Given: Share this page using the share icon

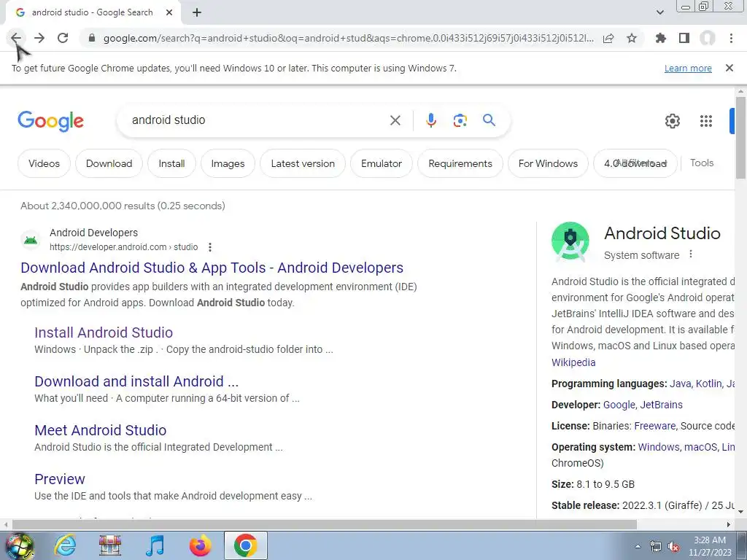Looking at the screenshot, I should point(608,38).
